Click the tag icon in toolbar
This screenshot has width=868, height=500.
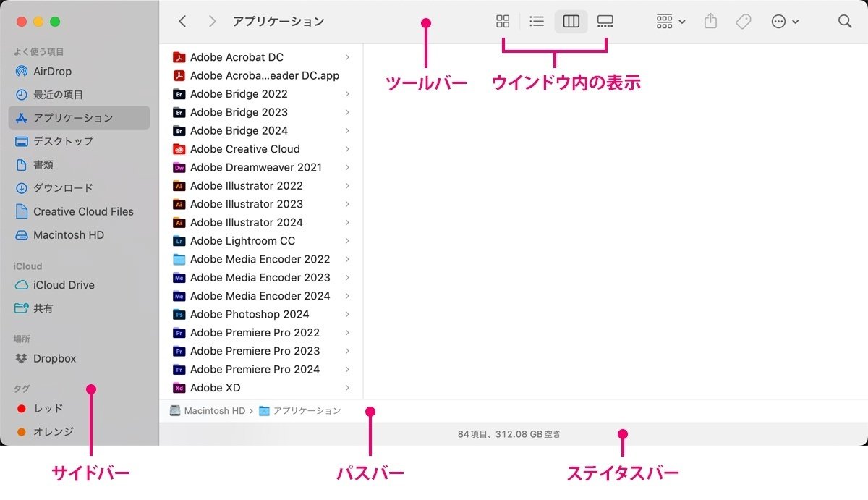click(x=744, y=22)
